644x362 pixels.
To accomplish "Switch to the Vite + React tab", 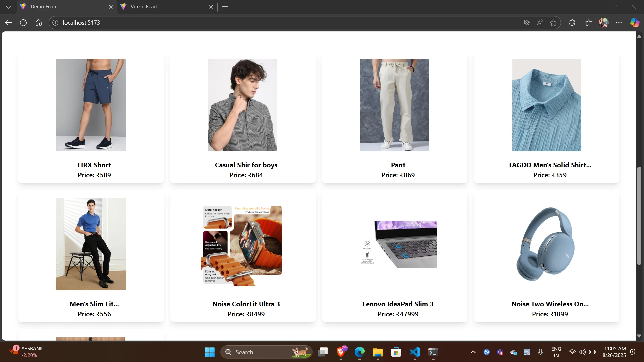I will (x=167, y=7).
